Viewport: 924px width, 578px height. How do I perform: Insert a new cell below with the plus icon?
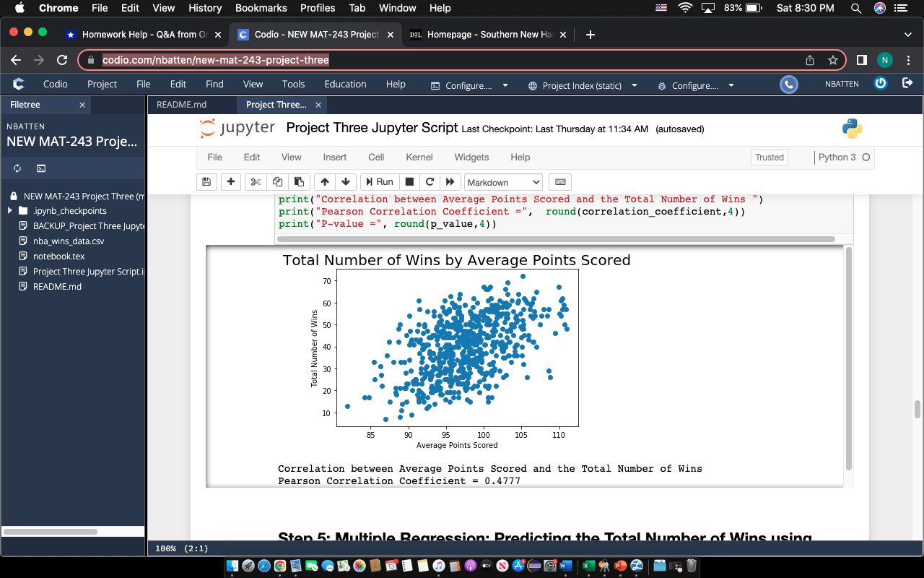[231, 181]
